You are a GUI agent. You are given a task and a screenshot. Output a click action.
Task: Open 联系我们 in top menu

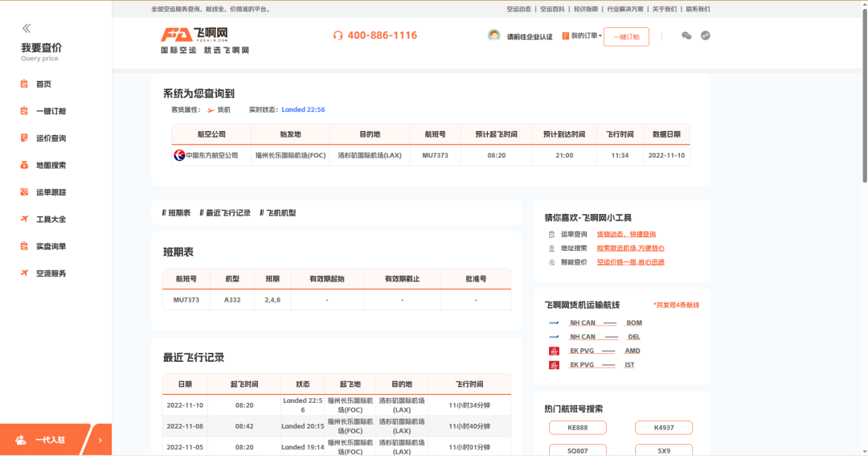click(698, 9)
